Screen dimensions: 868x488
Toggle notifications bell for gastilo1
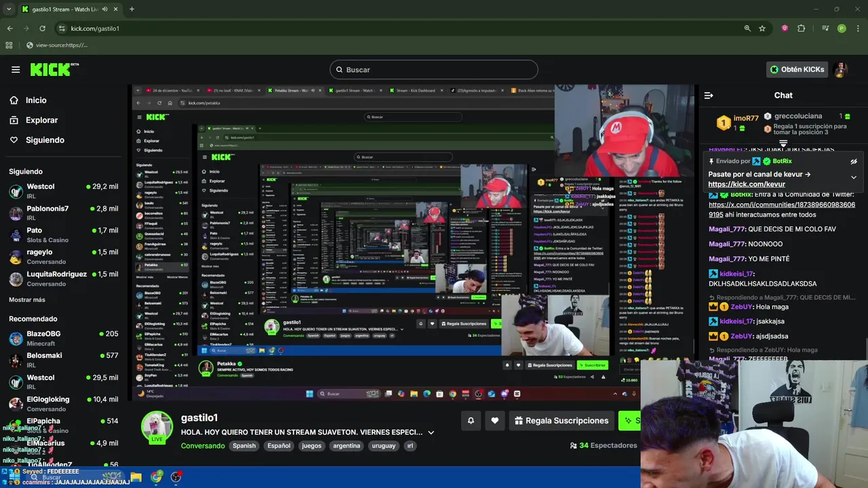471,421
